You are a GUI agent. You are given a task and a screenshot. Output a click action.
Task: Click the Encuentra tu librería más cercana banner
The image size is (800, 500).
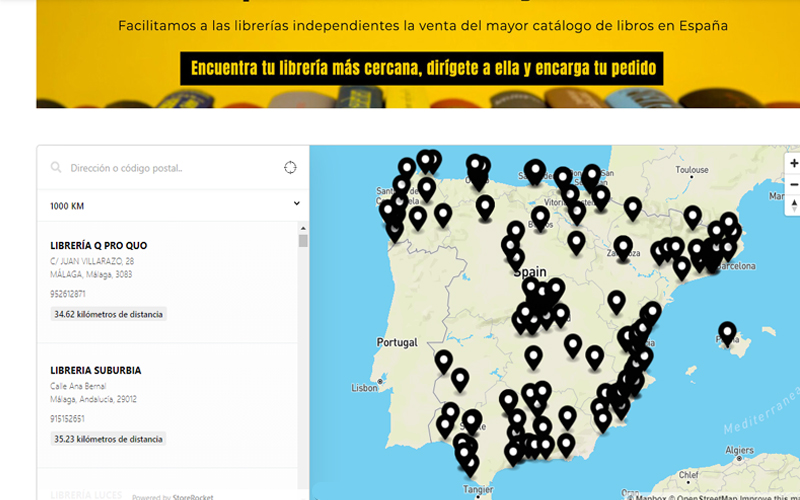[x=421, y=68]
